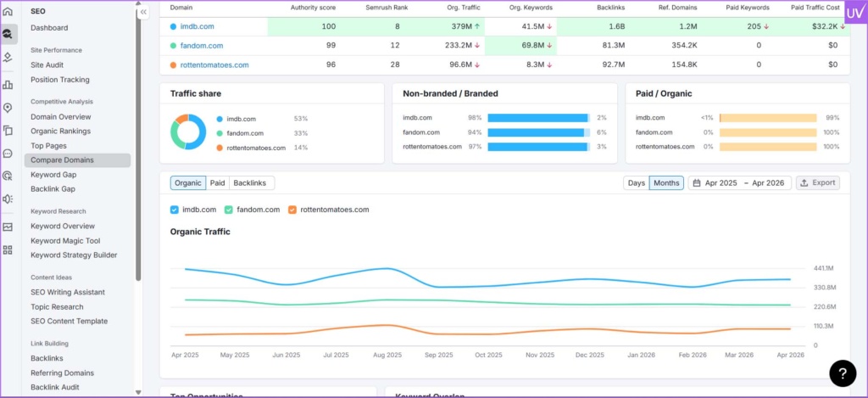The height and width of the screenshot is (398, 868).
Task: Click the apps grid icon in rail
Action: [8, 249]
